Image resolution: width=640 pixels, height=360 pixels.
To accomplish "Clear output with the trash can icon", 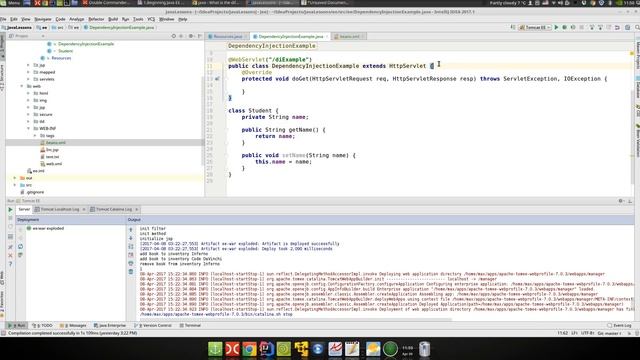I will [x=131, y=272].
